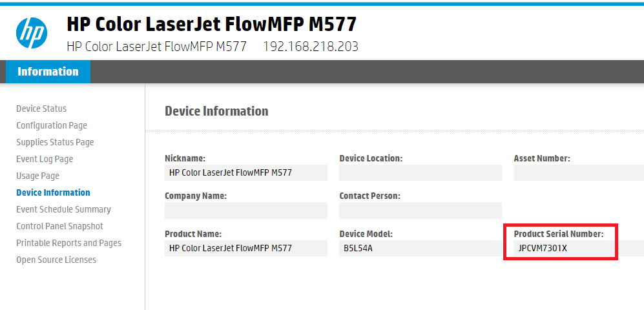The image size is (644, 310).
Task: View Open Source Licenses
Action: 56,260
